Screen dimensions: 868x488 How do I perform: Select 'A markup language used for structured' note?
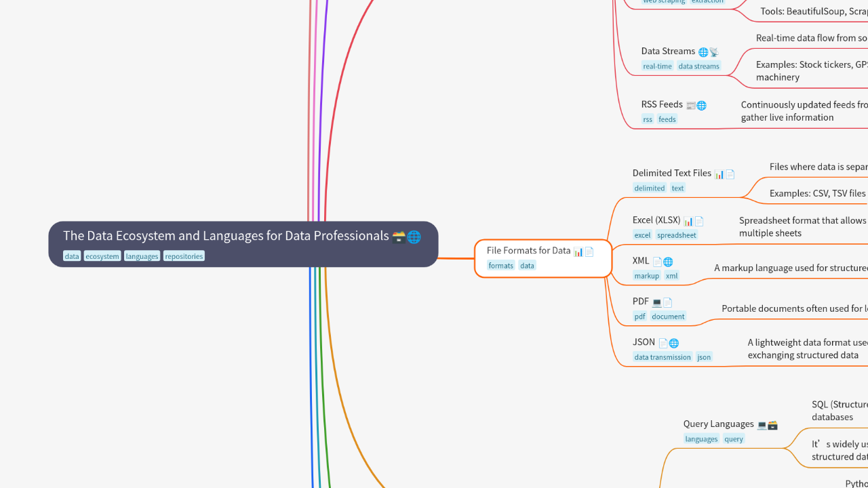791,268
